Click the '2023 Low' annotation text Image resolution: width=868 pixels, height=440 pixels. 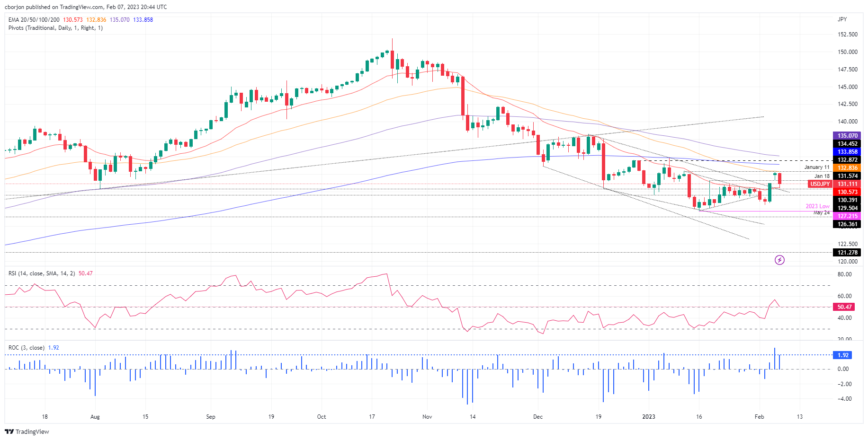(817, 206)
